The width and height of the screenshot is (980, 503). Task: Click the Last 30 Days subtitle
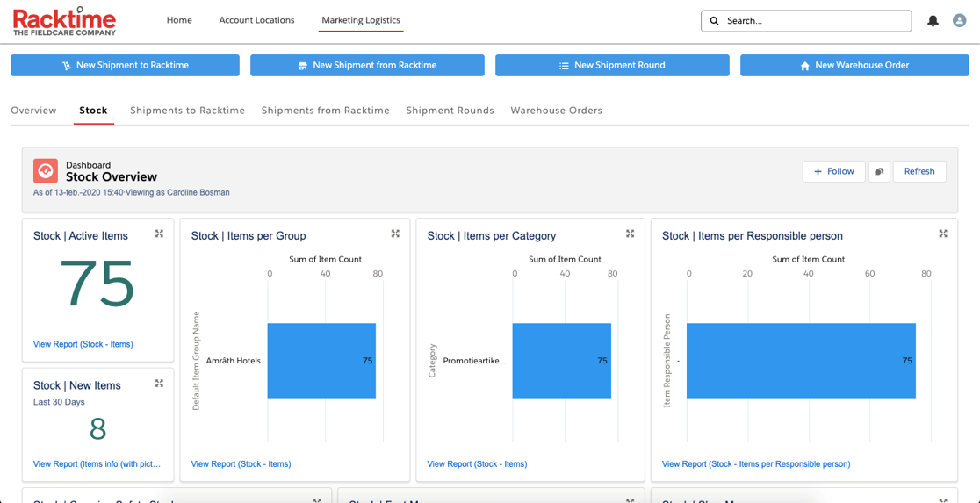point(59,402)
